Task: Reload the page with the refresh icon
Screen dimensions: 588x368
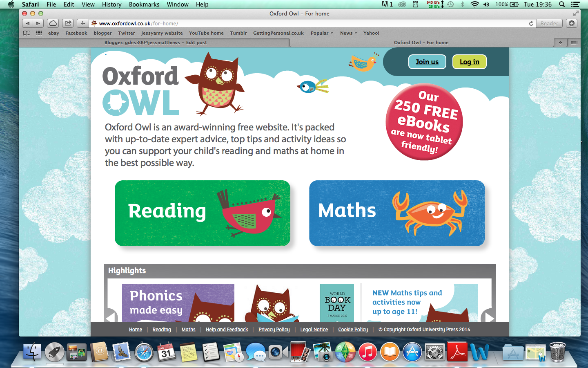Action: pos(531,23)
